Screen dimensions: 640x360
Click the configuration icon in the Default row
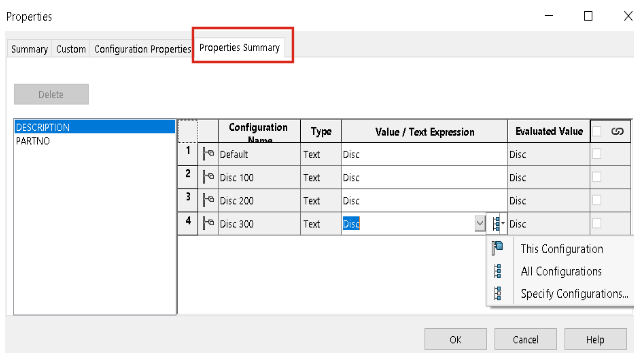tap(208, 154)
